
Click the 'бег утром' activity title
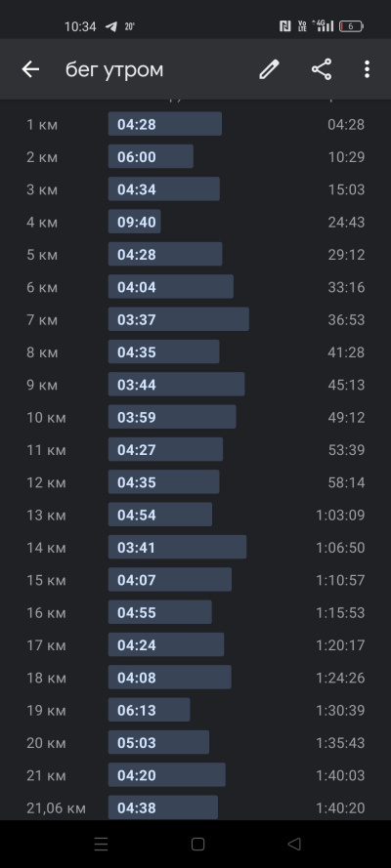(114, 69)
